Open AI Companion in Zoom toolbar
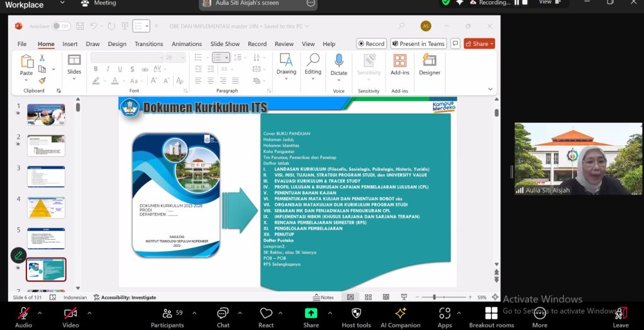The width and height of the screenshot is (644, 330). pos(401,318)
